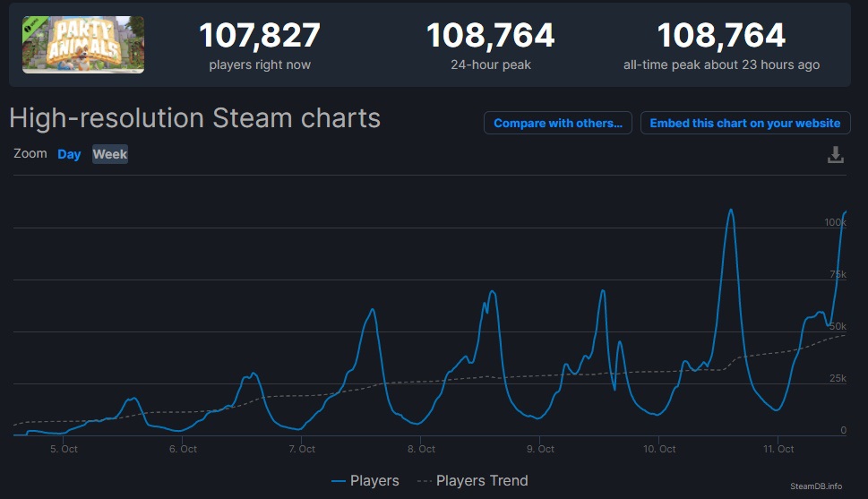Click the 5. Oct date axis label

(x=64, y=449)
